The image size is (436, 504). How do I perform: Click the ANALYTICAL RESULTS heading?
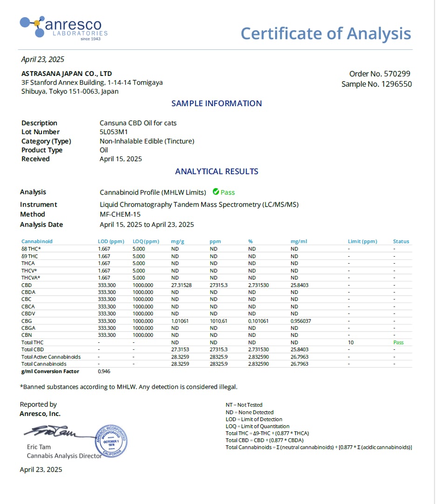pyautogui.click(x=217, y=171)
